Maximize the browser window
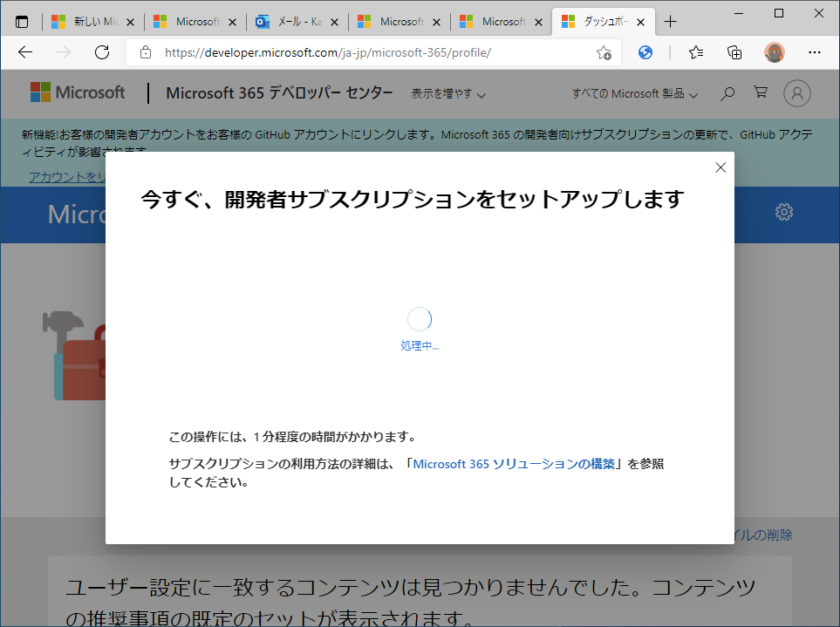 [x=779, y=13]
